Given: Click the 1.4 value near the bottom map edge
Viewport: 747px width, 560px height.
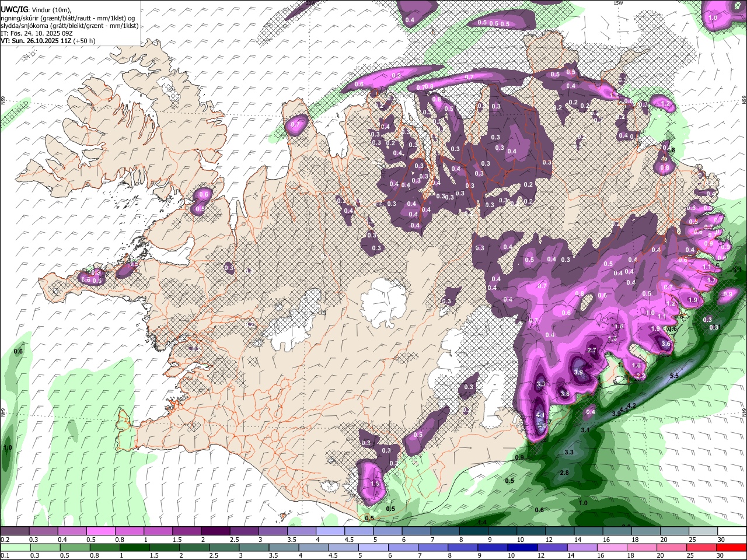Looking at the screenshot, I should coord(482,522).
